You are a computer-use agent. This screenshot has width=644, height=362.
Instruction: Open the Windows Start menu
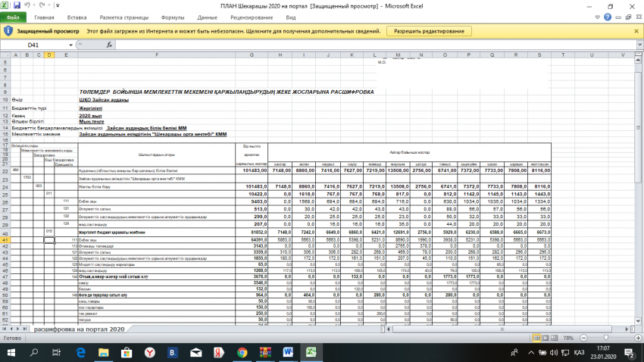tap(11, 353)
